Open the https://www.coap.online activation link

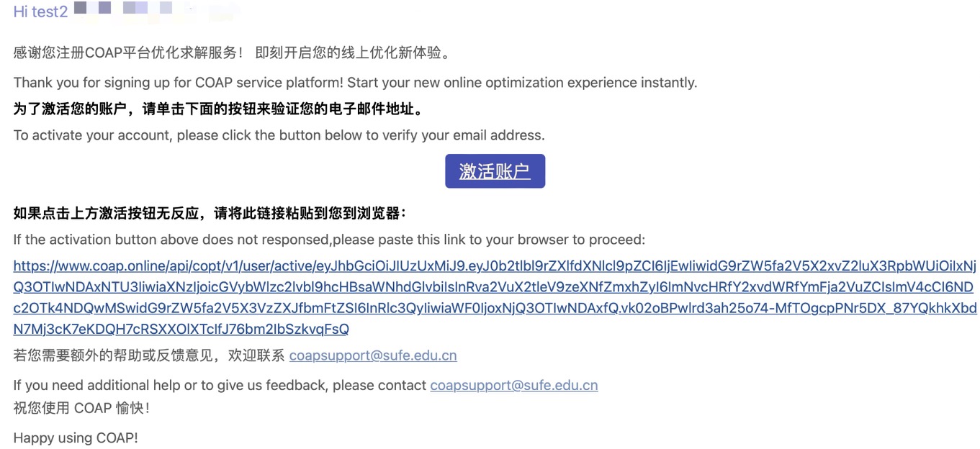[495, 266]
